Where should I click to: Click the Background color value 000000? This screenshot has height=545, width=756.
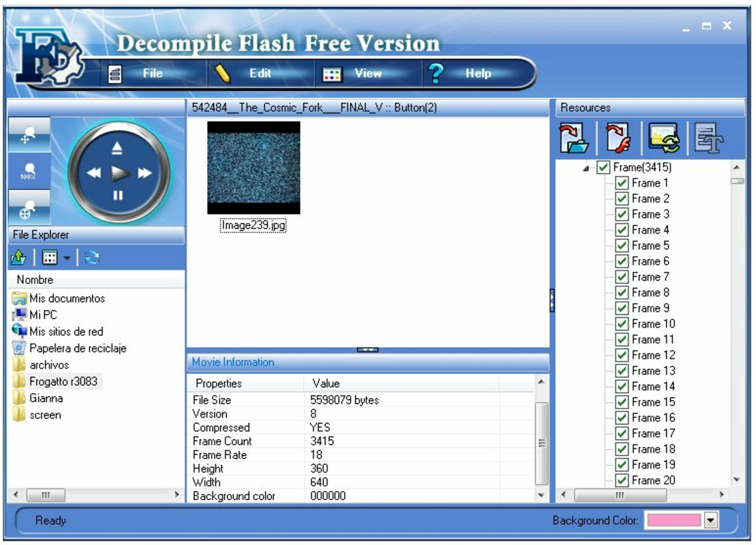pos(328,496)
